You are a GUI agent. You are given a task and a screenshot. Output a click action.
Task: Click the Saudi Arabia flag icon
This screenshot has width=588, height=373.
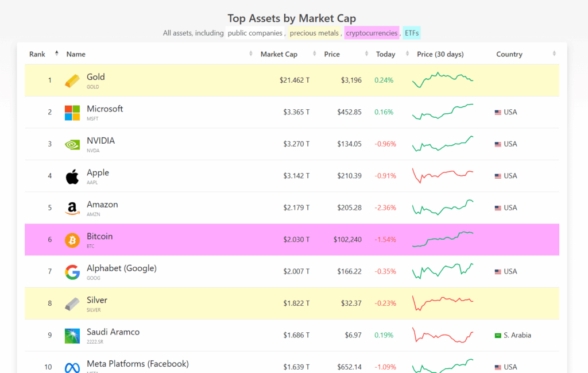coord(498,336)
